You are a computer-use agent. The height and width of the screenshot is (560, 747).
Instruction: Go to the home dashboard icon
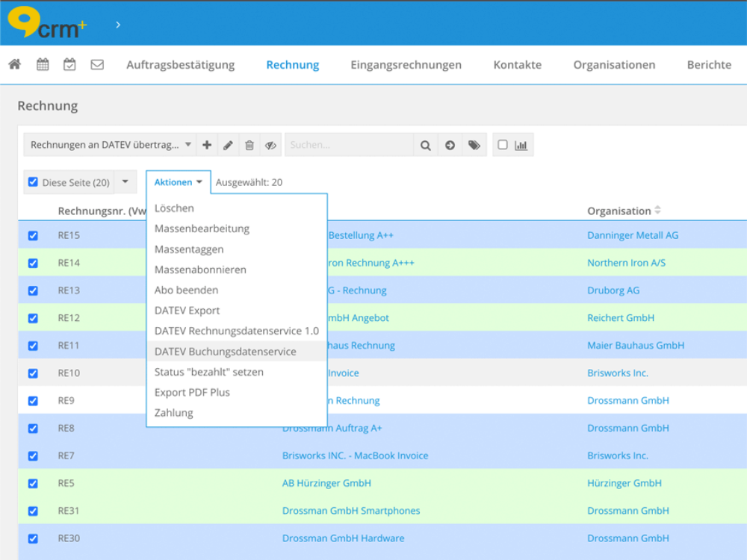(14, 64)
